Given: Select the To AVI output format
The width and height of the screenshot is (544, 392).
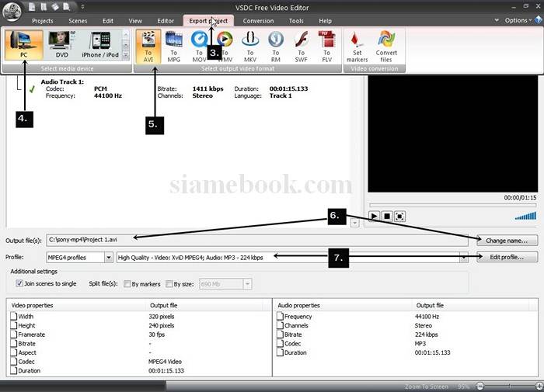Looking at the screenshot, I should click(x=148, y=47).
